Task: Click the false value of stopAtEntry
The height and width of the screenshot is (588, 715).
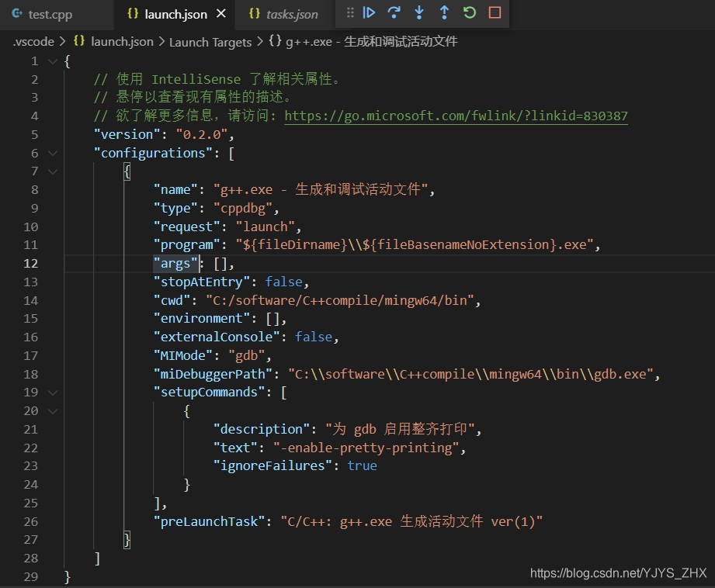Action: tap(283, 282)
